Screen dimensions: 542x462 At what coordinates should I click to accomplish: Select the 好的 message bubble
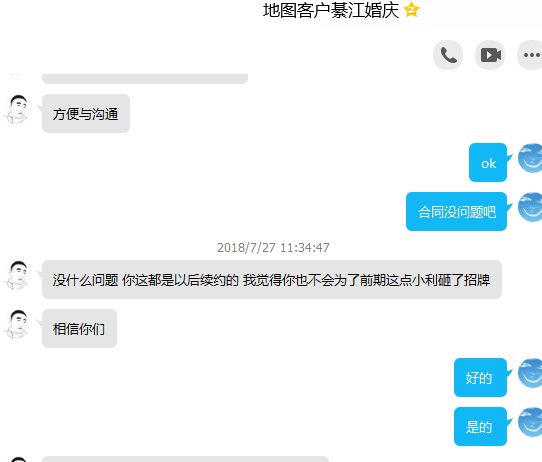tap(480, 378)
